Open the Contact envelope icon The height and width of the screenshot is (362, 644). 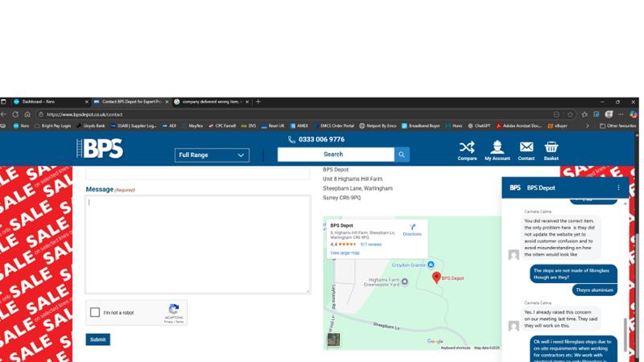click(x=526, y=150)
